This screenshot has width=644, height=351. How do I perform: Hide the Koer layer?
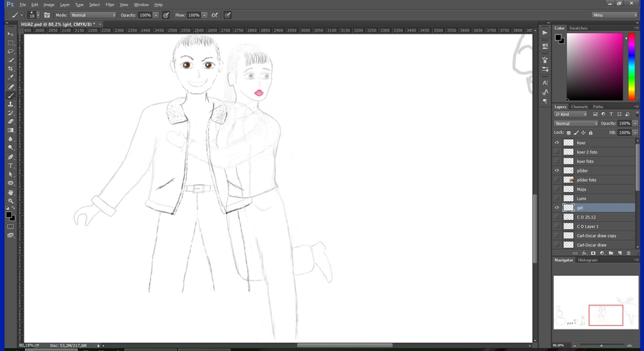557,143
